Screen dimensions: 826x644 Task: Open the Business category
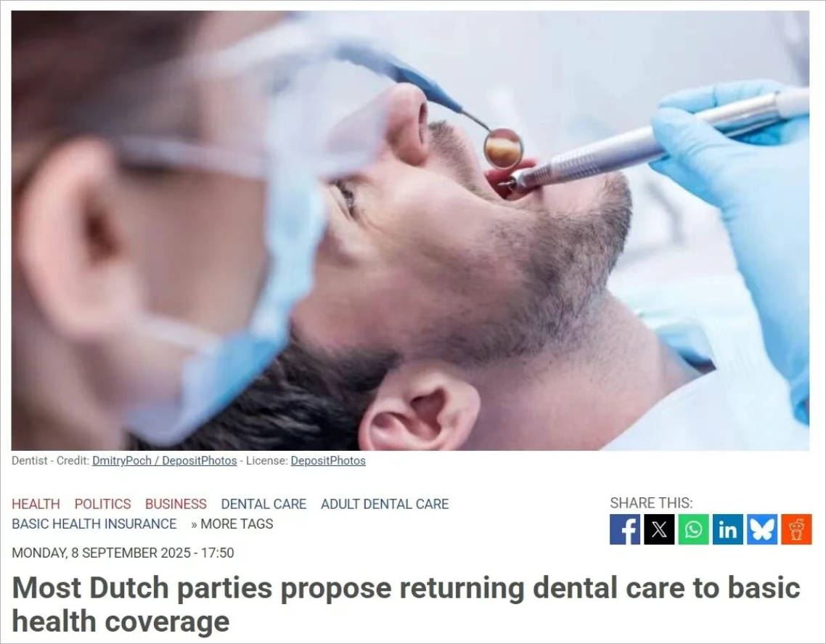(x=176, y=504)
